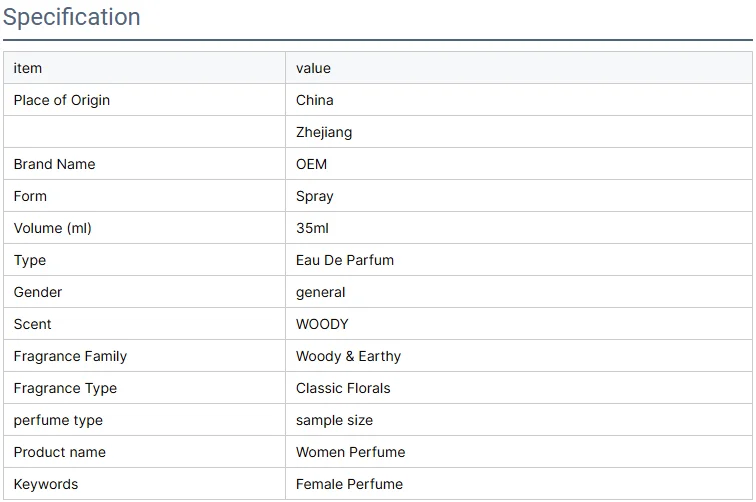Image resolution: width=756 pixels, height=502 pixels.
Task: Select the Woody & Earthy value
Action: click(x=348, y=356)
